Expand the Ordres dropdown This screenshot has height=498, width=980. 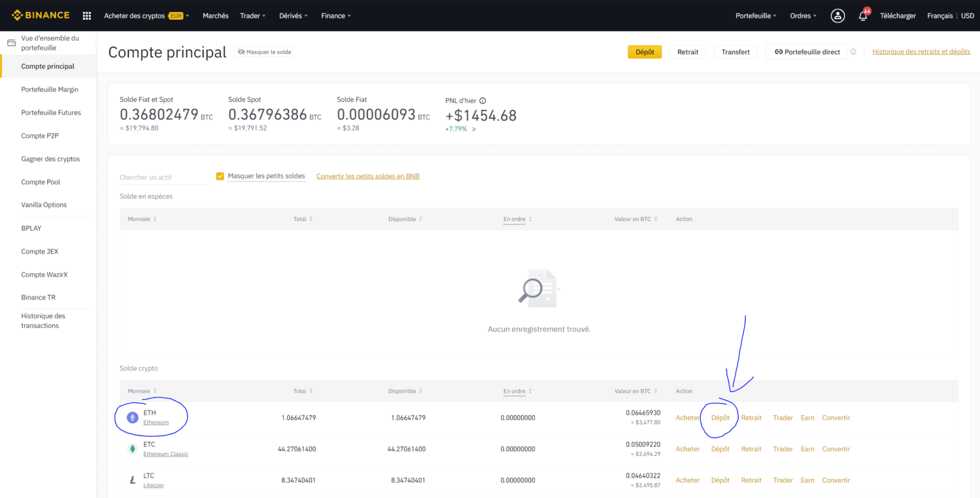pos(803,15)
